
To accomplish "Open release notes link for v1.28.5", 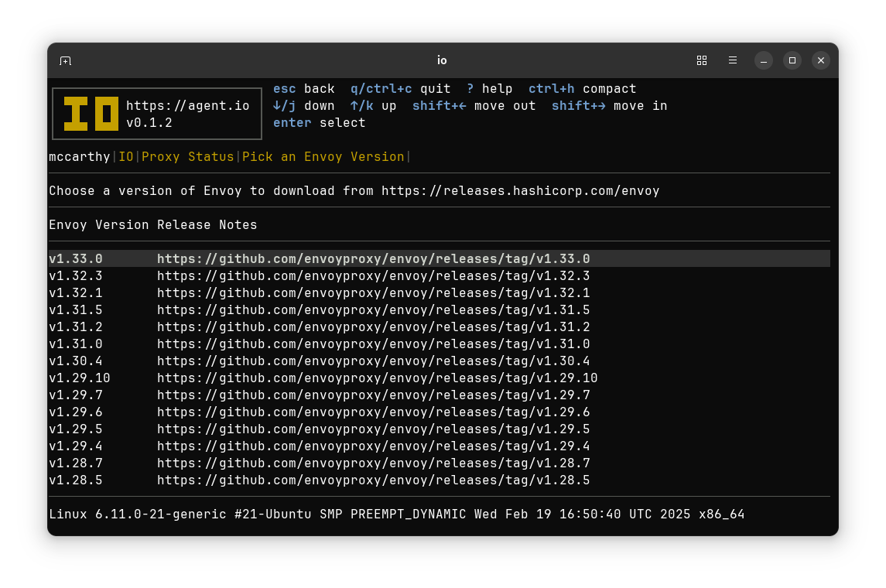I will click(374, 480).
